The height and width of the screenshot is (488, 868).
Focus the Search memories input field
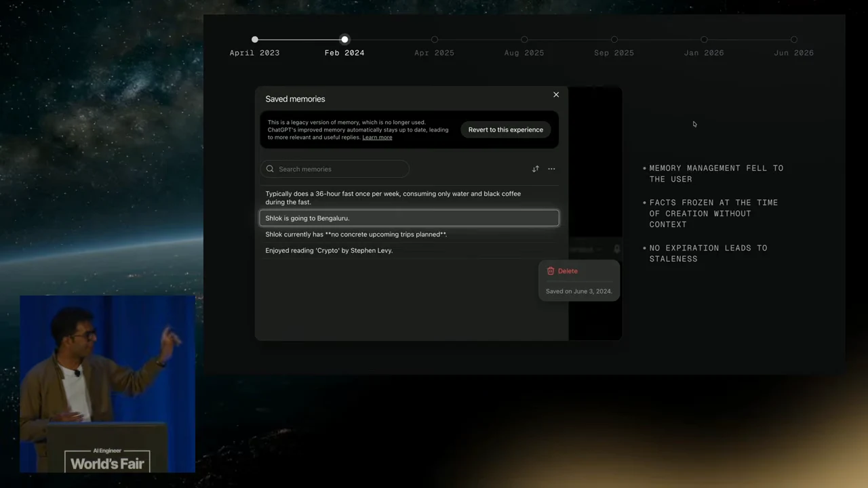(335, 169)
